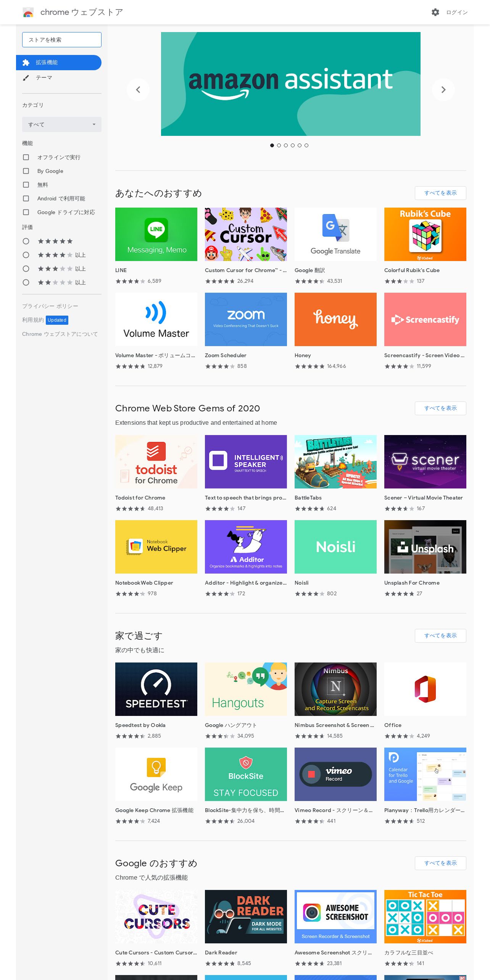Go to next carousel banner
This screenshot has height=980, width=490.
click(443, 90)
